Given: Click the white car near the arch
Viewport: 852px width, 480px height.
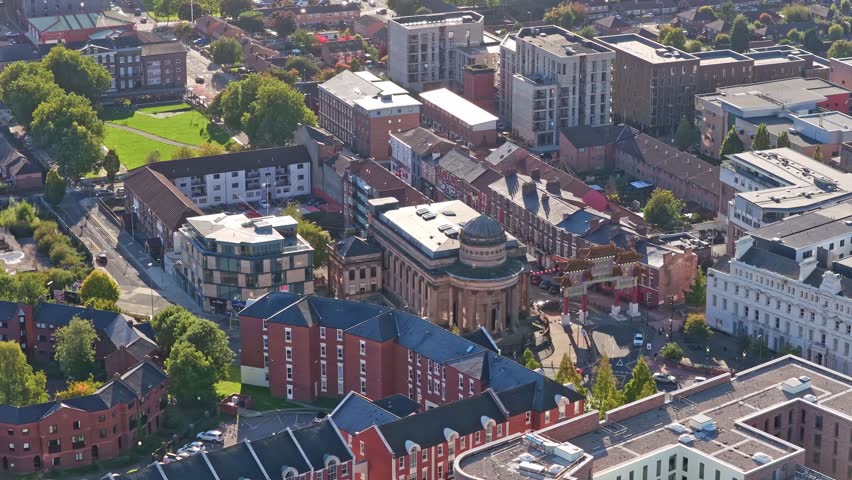Looking at the screenshot, I should pyautogui.click(x=638, y=340).
